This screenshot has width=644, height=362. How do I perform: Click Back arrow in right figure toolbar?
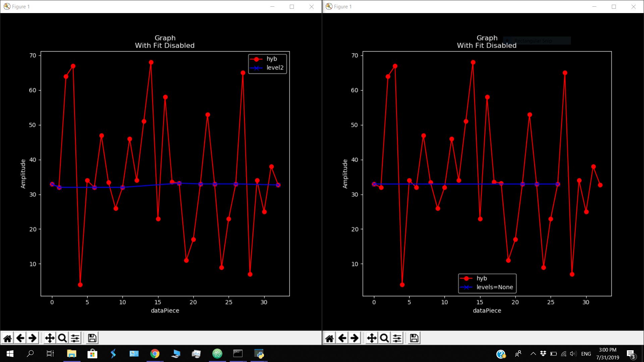(x=342, y=338)
